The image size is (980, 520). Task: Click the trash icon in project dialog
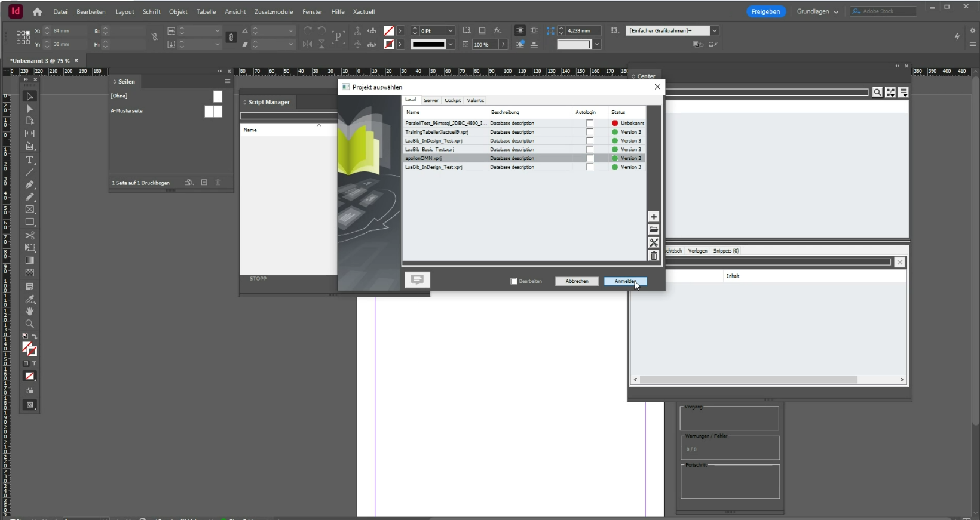point(654,256)
